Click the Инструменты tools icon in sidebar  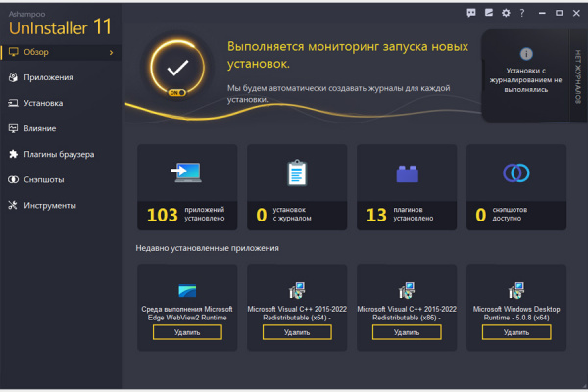click(13, 205)
